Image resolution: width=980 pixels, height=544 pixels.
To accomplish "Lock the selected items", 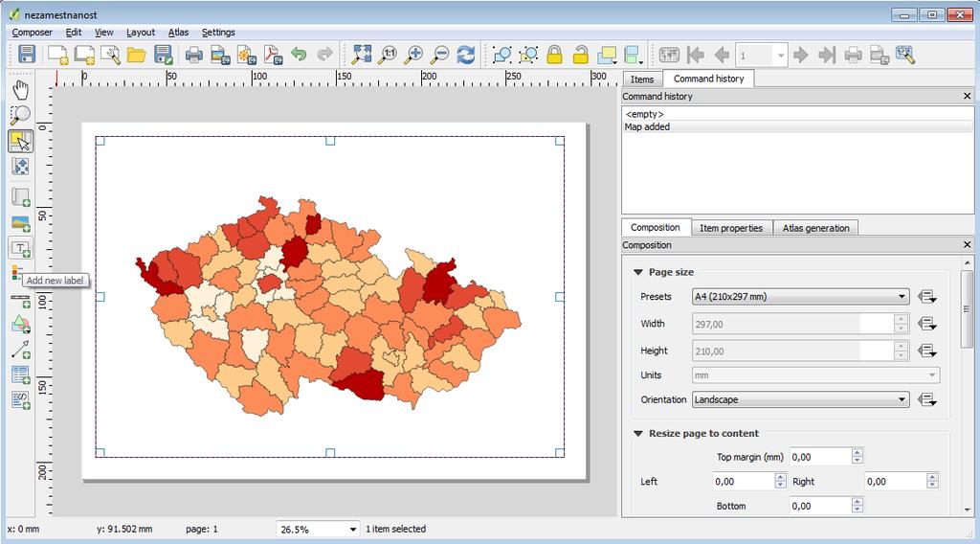I will tap(554, 55).
